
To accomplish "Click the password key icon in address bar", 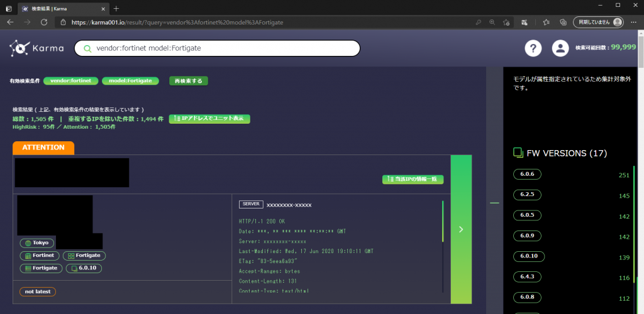I will [x=479, y=22].
